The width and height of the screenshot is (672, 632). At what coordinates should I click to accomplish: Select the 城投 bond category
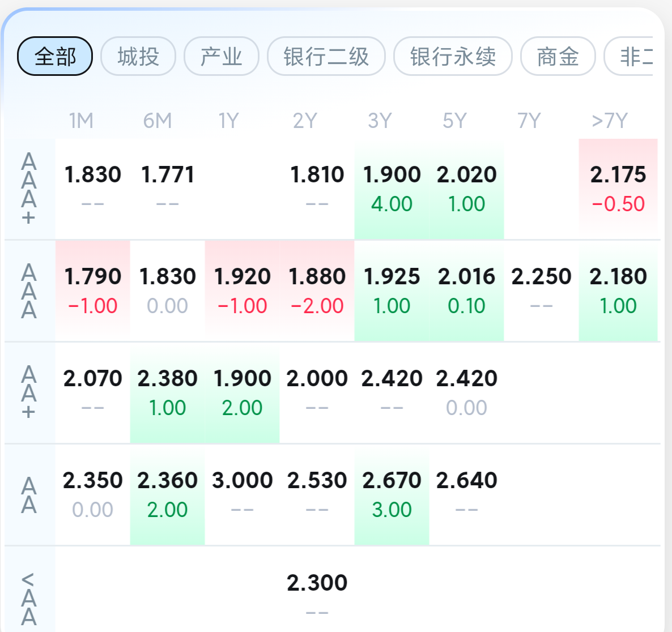point(138,56)
